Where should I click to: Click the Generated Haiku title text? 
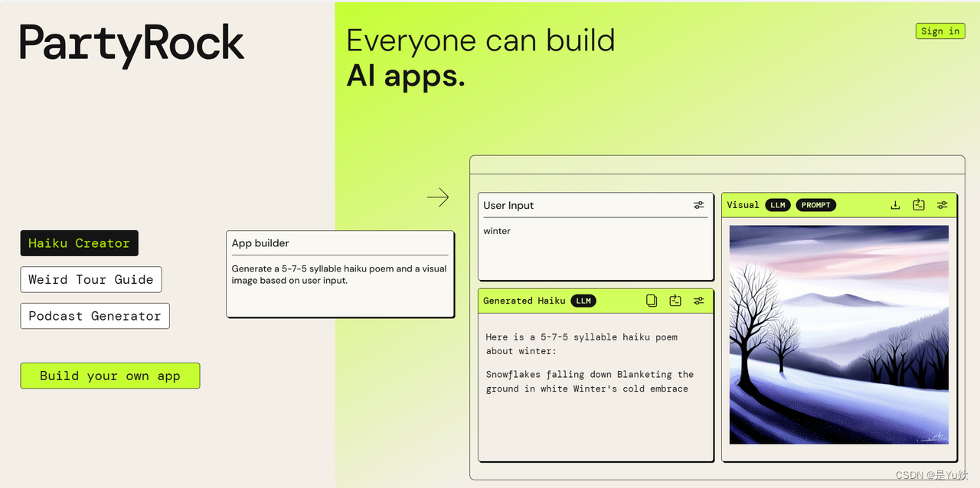coord(524,301)
